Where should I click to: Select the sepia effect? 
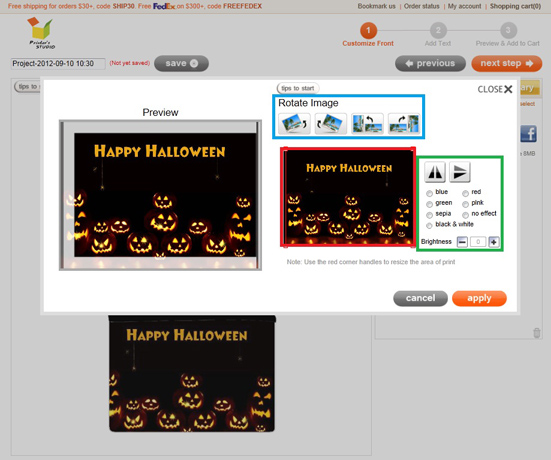click(429, 215)
